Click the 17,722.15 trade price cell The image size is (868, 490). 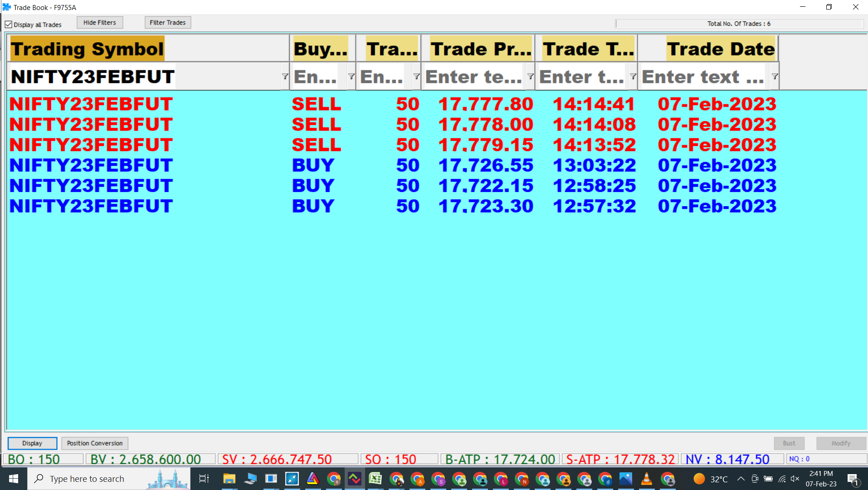point(486,186)
